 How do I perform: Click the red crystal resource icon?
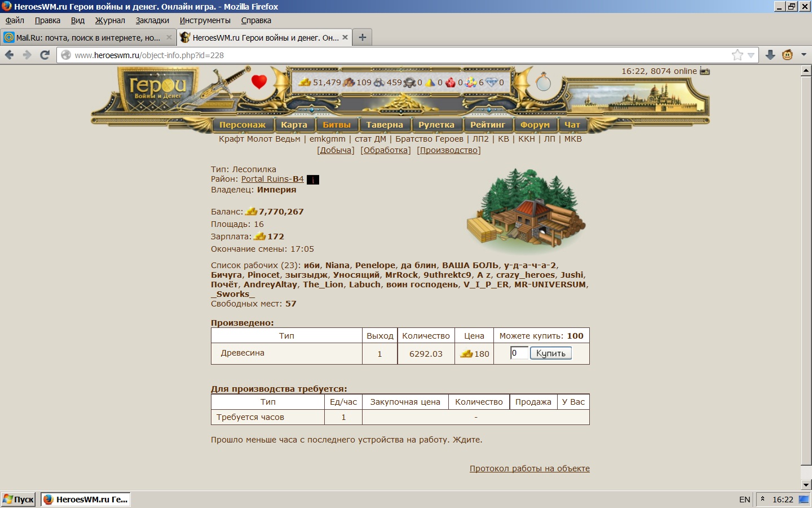pos(451,82)
